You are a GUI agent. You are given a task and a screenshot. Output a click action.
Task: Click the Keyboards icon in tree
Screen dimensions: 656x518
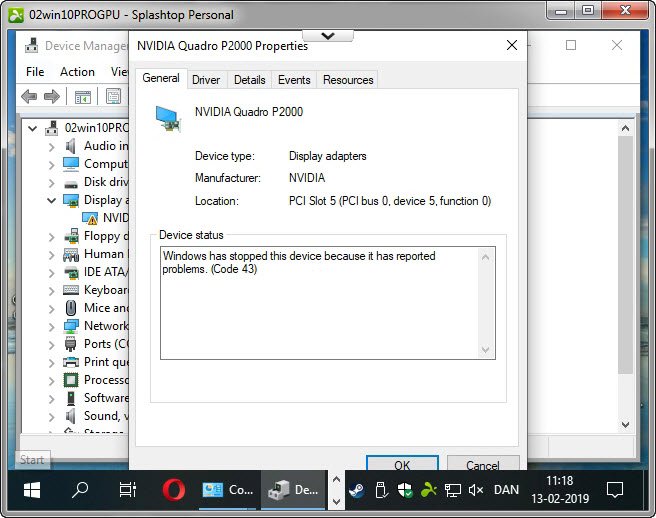click(71, 290)
